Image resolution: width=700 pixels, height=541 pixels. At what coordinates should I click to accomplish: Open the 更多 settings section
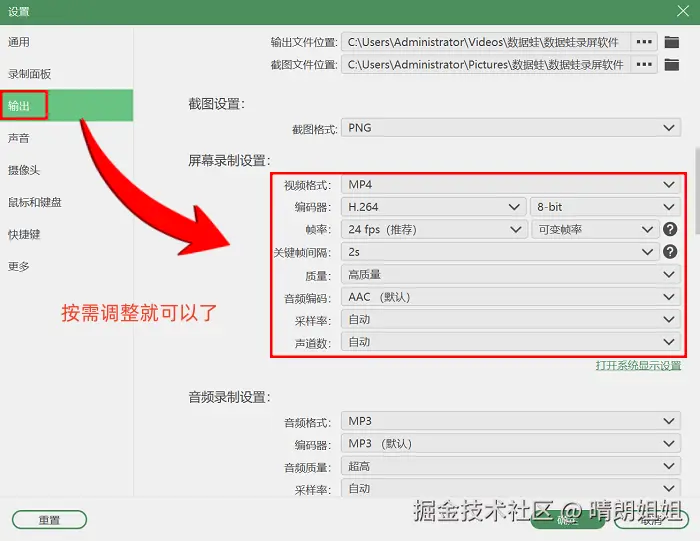coord(67,266)
